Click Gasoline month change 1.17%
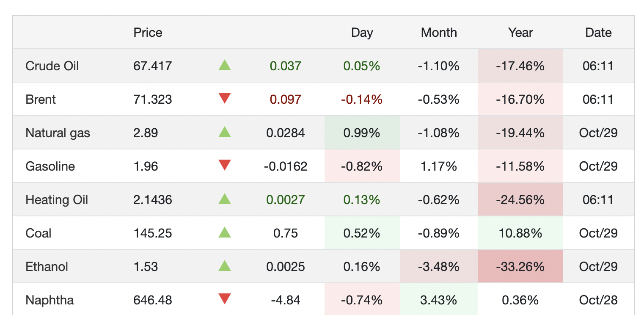This screenshot has height=315, width=644. pyautogui.click(x=439, y=166)
